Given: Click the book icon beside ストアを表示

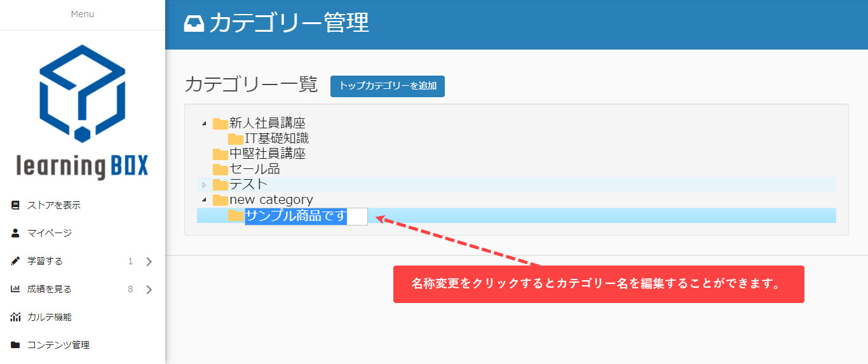Looking at the screenshot, I should coord(15,205).
